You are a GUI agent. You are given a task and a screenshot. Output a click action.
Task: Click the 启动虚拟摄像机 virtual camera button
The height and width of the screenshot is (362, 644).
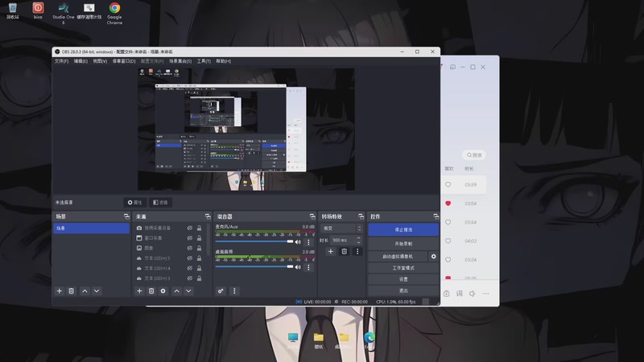pos(398,256)
